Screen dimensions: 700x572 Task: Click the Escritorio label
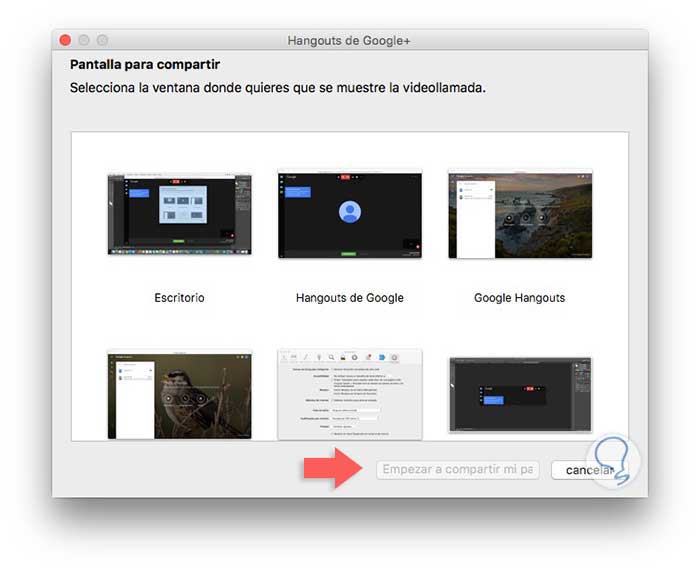(x=179, y=298)
